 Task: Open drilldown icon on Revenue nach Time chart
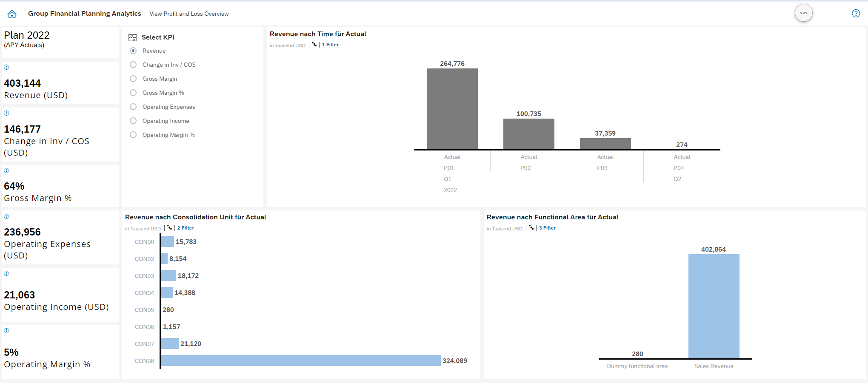click(x=314, y=45)
